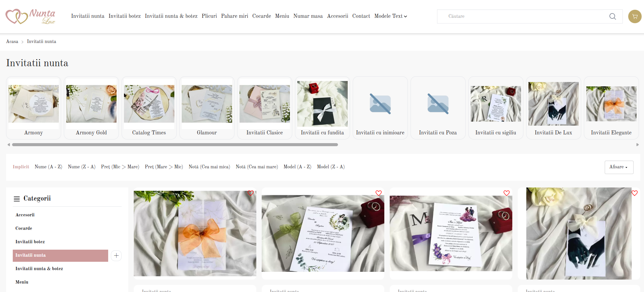644x292 pixels.
Task: Open the Afisare dropdown
Action: (x=619, y=167)
